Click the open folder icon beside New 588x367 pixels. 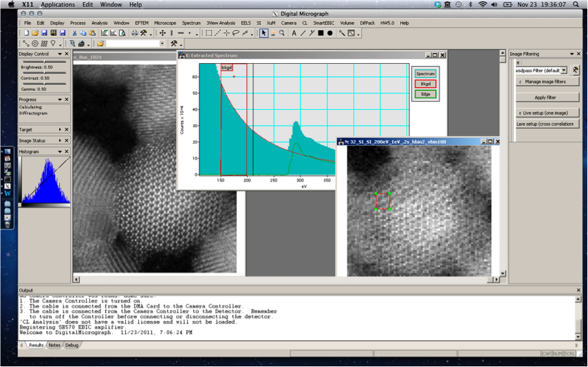point(35,34)
